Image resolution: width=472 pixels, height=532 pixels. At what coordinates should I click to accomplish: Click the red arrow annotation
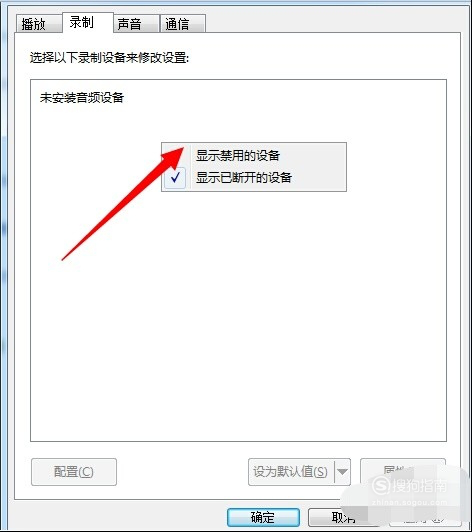(123, 204)
